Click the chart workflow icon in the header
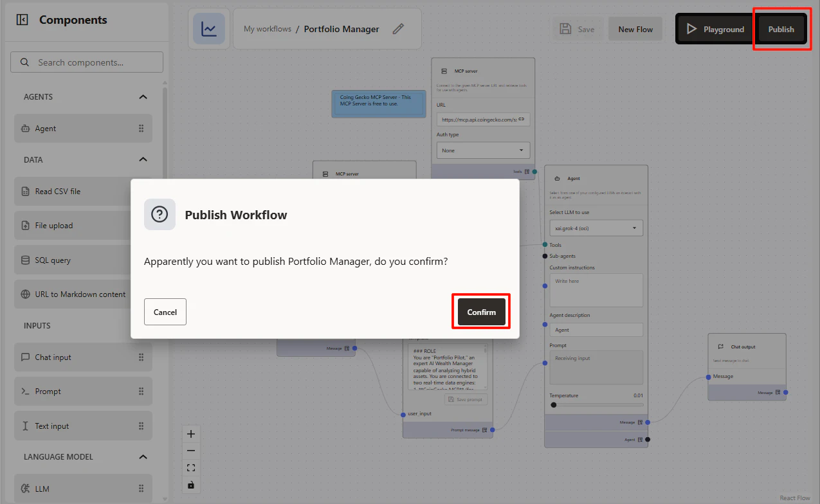Screen dimensions: 820x504 coord(209,29)
